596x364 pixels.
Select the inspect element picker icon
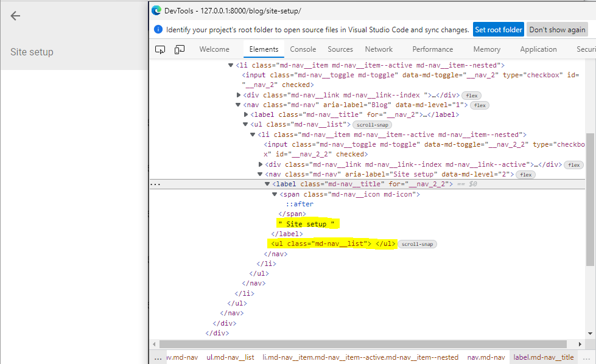(x=160, y=49)
